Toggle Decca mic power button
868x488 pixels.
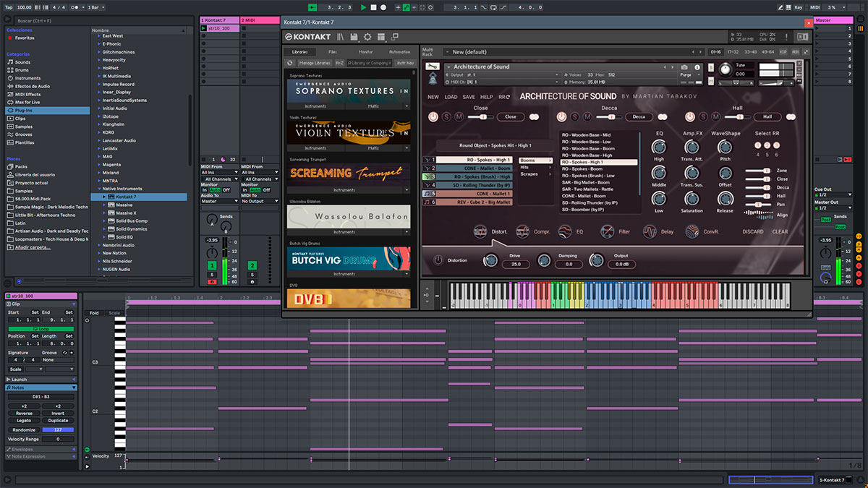click(x=561, y=116)
